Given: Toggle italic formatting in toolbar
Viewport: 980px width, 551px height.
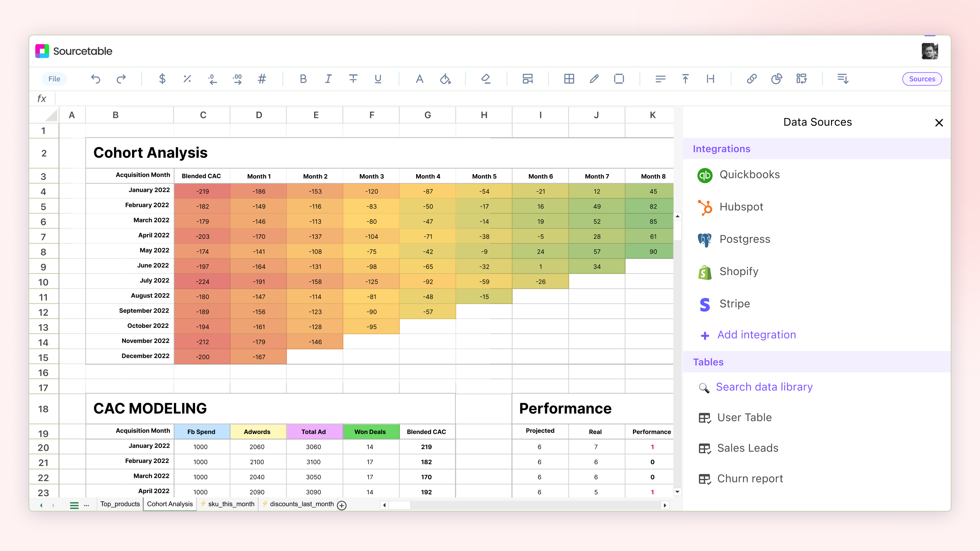Looking at the screenshot, I should coord(328,79).
